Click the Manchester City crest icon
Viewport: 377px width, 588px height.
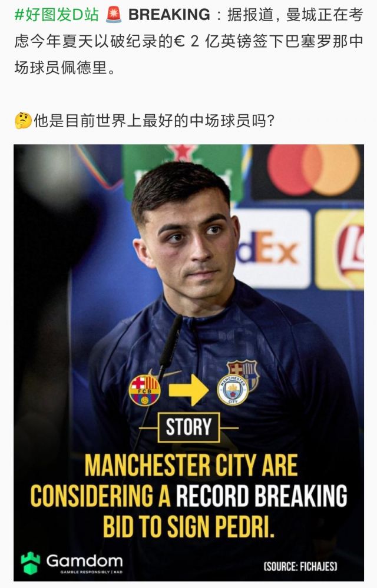pyautogui.click(x=233, y=390)
